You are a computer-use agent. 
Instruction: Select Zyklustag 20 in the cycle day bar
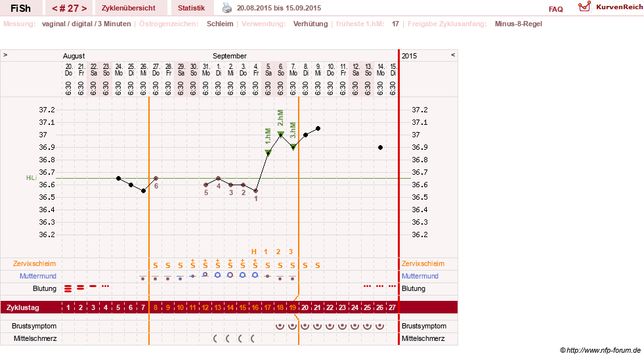pyautogui.click(x=305, y=307)
